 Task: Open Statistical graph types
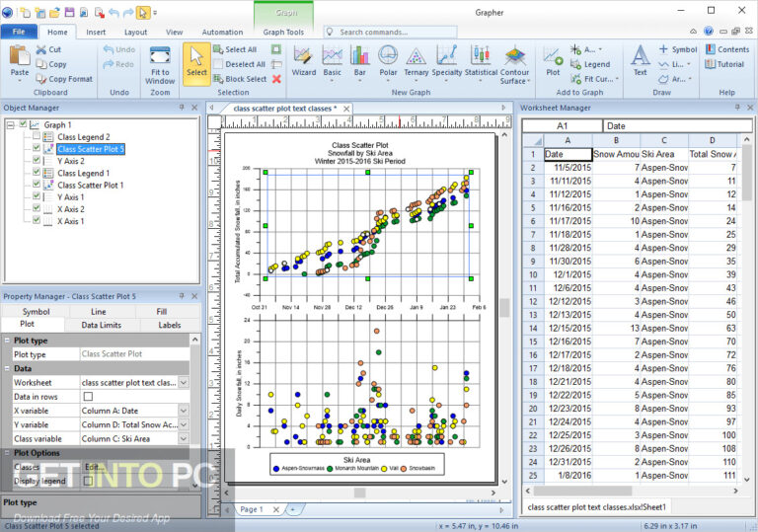[x=481, y=61]
